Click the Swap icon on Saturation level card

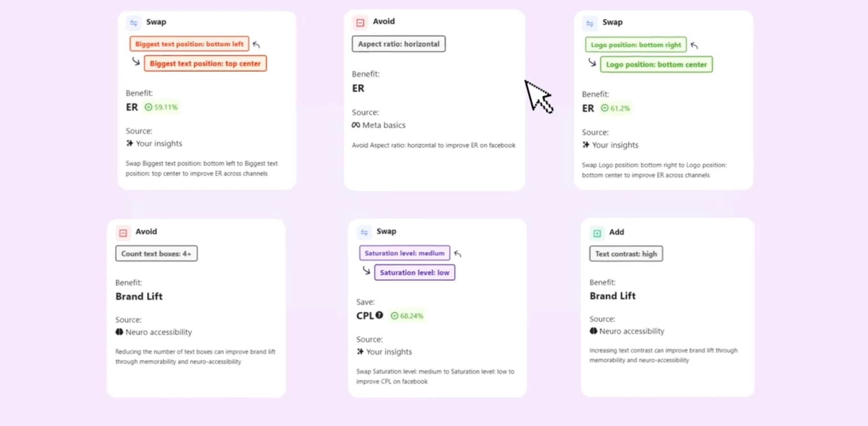click(x=364, y=232)
